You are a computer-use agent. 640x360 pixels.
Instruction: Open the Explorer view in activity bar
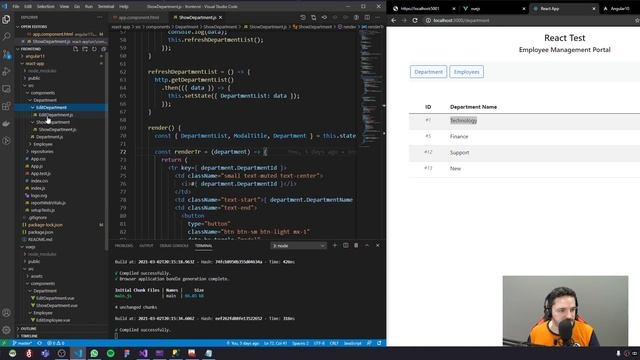click(x=6, y=19)
